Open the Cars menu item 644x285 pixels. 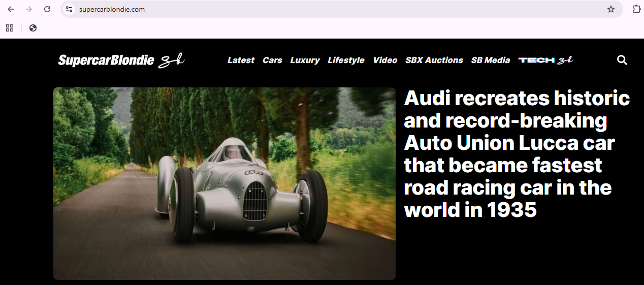(272, 60)
